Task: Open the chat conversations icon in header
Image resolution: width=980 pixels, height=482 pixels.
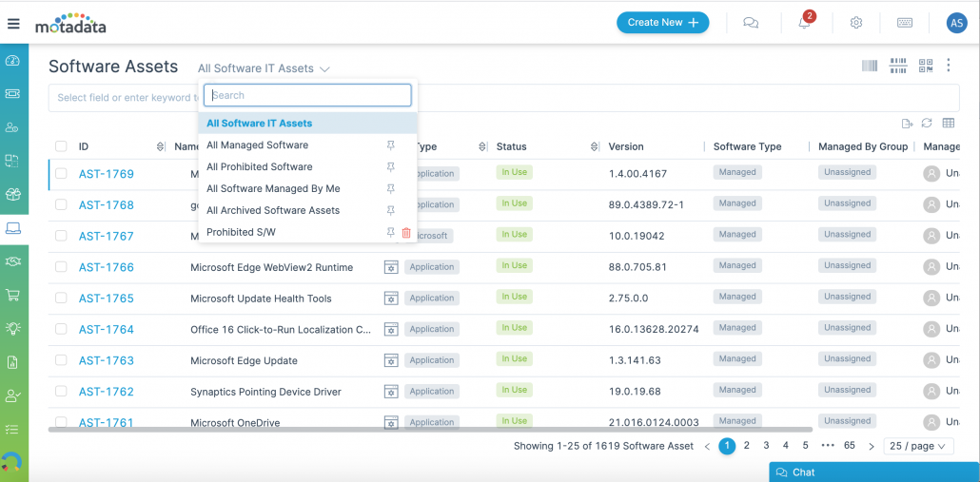Action: click(x=751, y=23)
